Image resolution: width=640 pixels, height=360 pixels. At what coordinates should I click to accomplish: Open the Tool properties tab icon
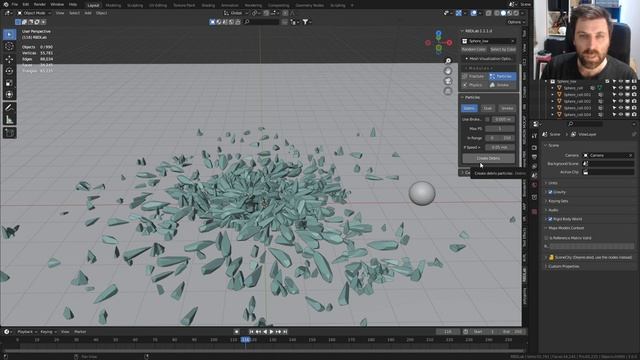tap(535, 136)
